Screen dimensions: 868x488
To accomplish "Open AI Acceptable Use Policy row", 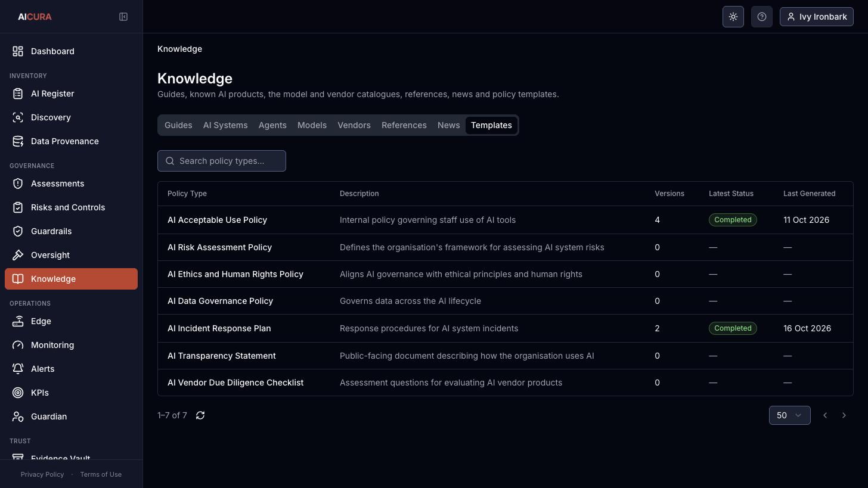I will coord(506,220).
